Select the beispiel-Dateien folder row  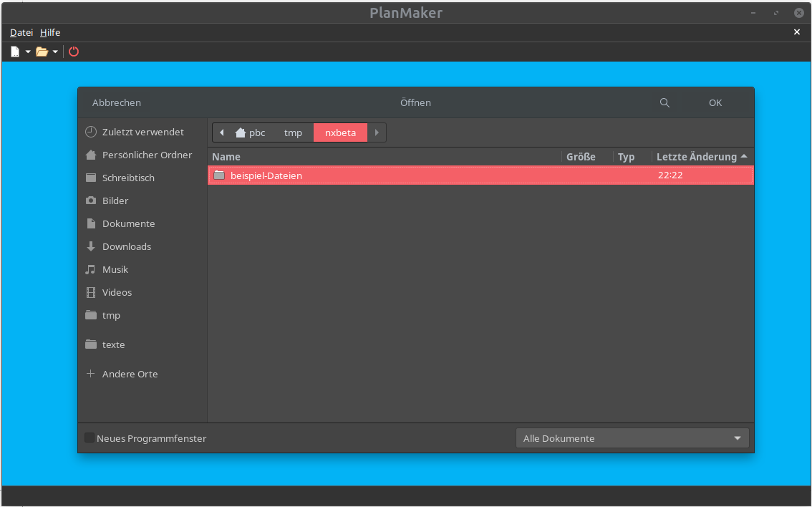480,175
